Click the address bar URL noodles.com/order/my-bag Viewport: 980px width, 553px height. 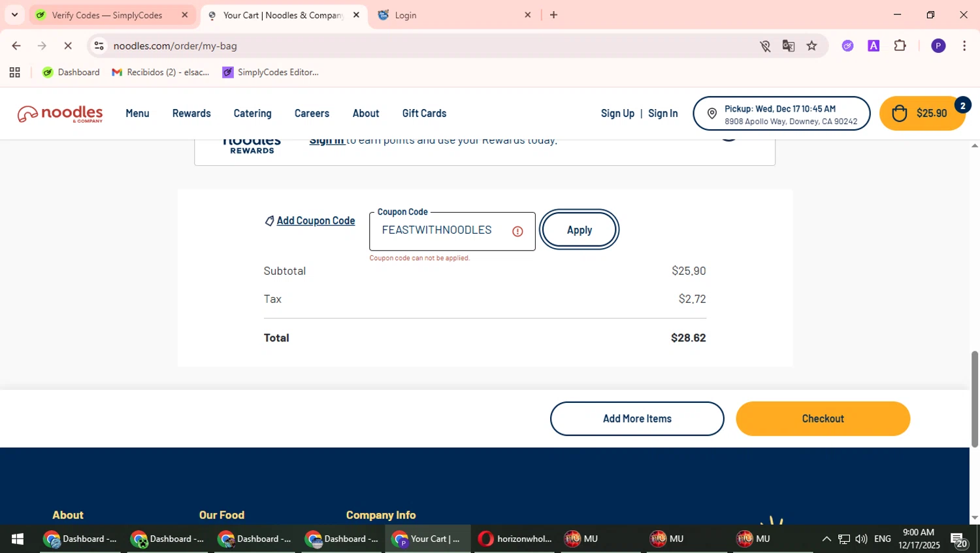click(175, 46)
